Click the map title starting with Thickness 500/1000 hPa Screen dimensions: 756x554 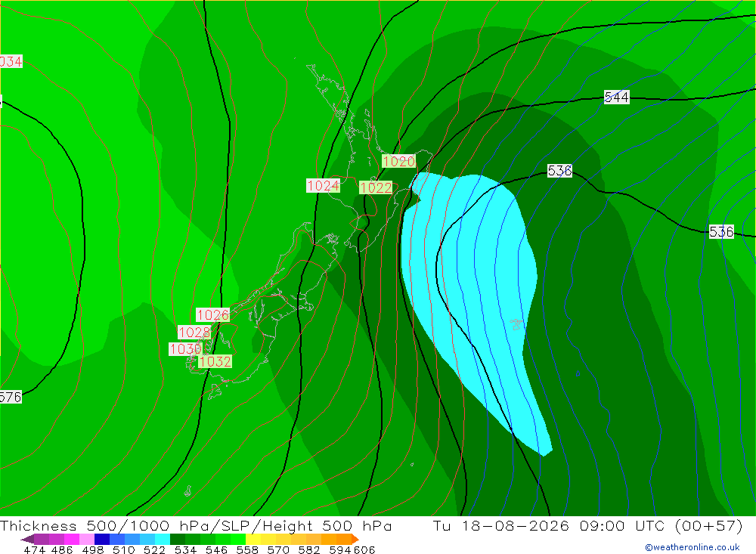click(196, 525)
